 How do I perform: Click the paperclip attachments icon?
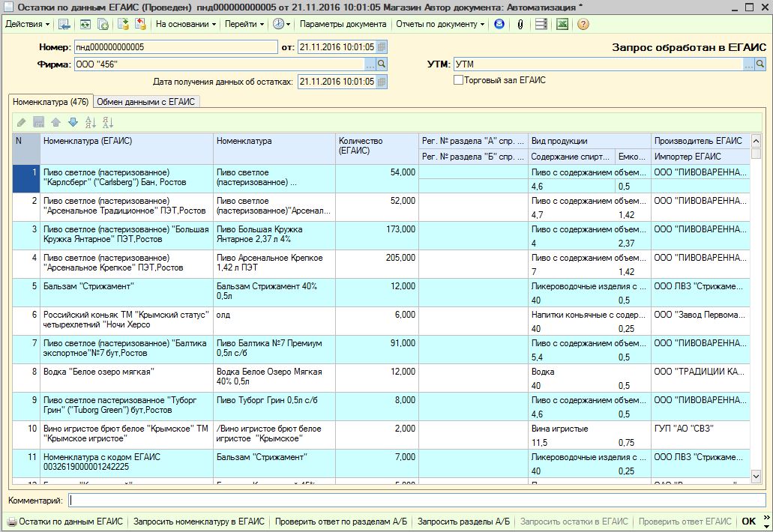520,24
